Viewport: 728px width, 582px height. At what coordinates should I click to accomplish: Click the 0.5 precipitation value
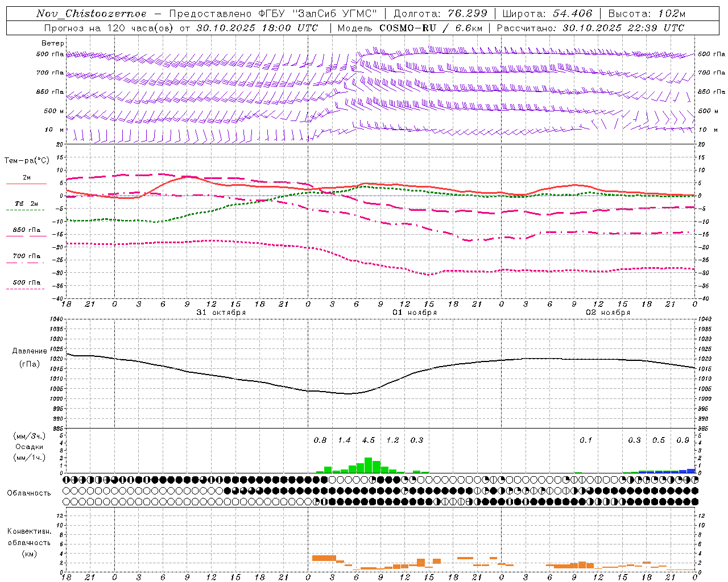[659, 440]
